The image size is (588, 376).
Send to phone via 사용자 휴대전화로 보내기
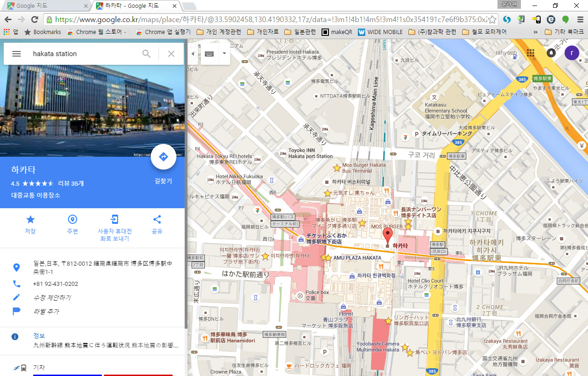tap(115, 228)
